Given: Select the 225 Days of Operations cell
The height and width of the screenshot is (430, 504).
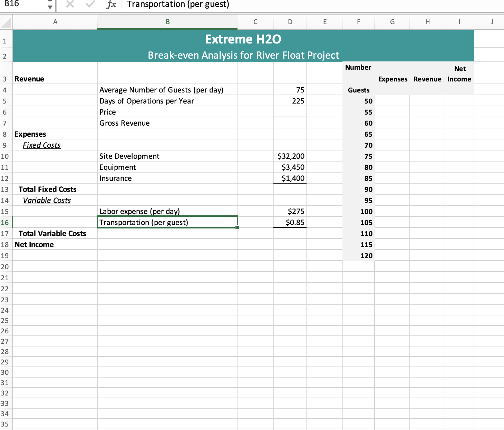Looking at the screenshot, I should click(290, 101).
